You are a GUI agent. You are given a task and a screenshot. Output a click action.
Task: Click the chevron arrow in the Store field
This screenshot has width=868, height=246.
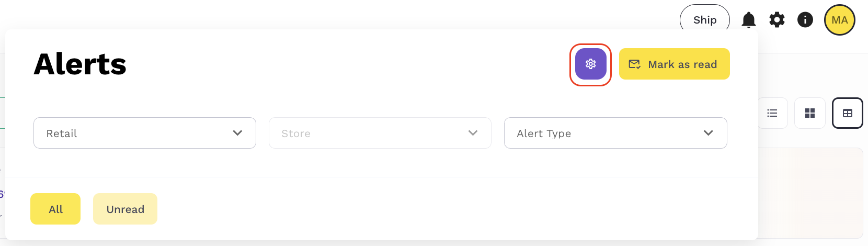(x=473, y=133)
